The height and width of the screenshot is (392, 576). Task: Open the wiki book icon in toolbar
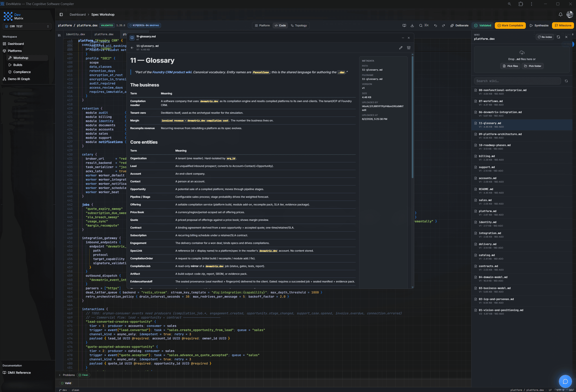[404, 26]
